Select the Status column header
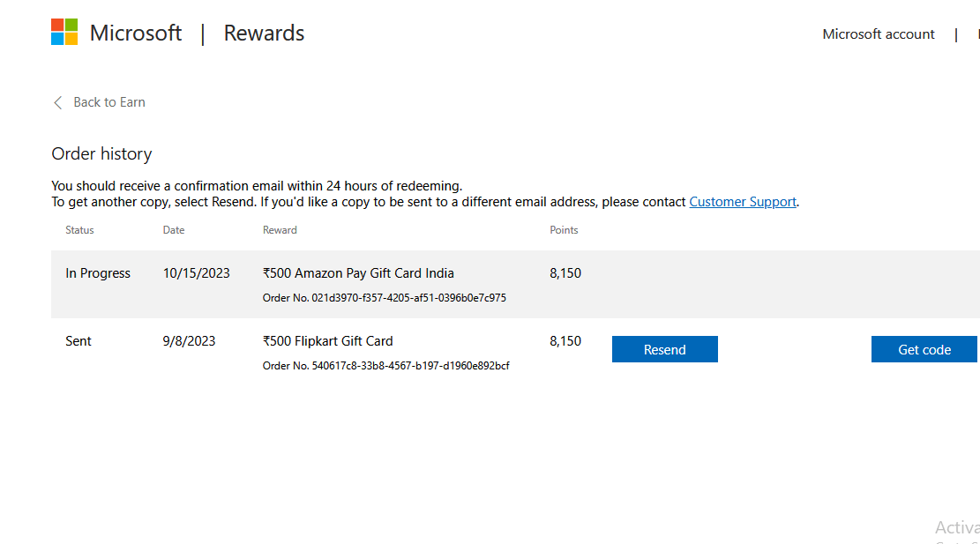 click(x=79, y=230)
